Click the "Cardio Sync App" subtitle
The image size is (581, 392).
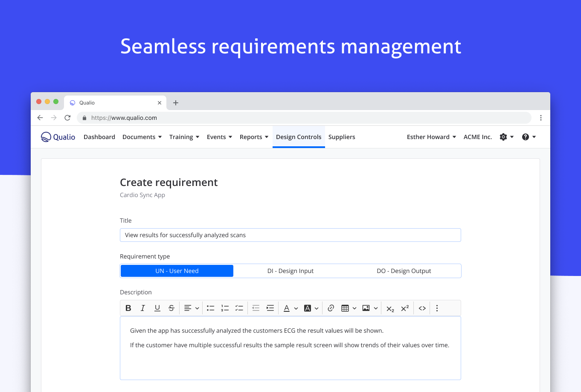pos(142,195)
